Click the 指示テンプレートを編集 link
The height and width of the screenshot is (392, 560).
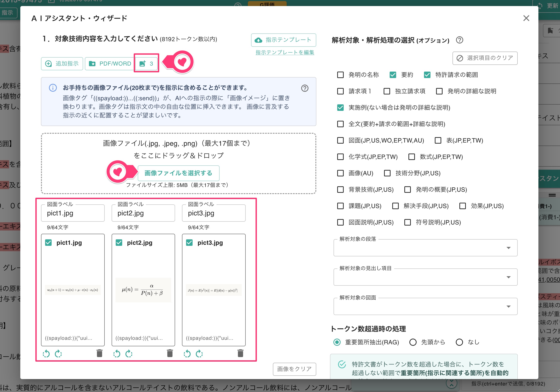tap(285, 52)
